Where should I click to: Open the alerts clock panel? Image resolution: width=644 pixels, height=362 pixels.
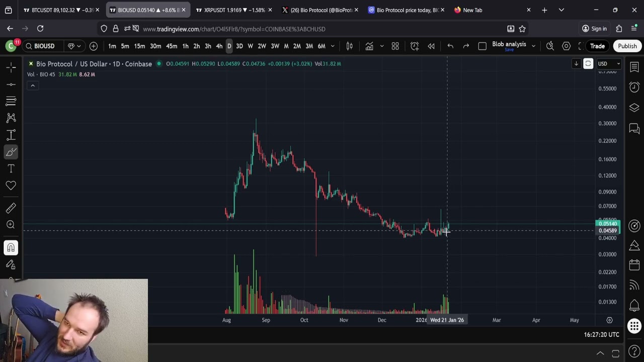point(634,87)
